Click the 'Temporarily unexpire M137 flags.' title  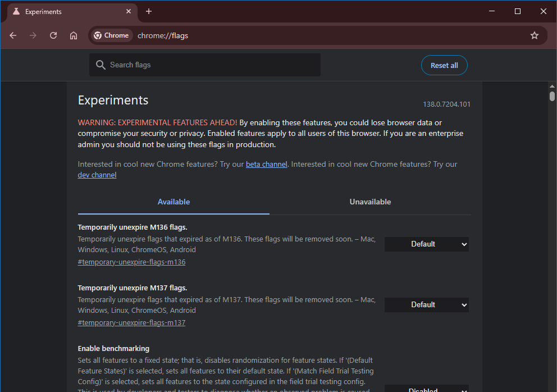pos(133,288)
